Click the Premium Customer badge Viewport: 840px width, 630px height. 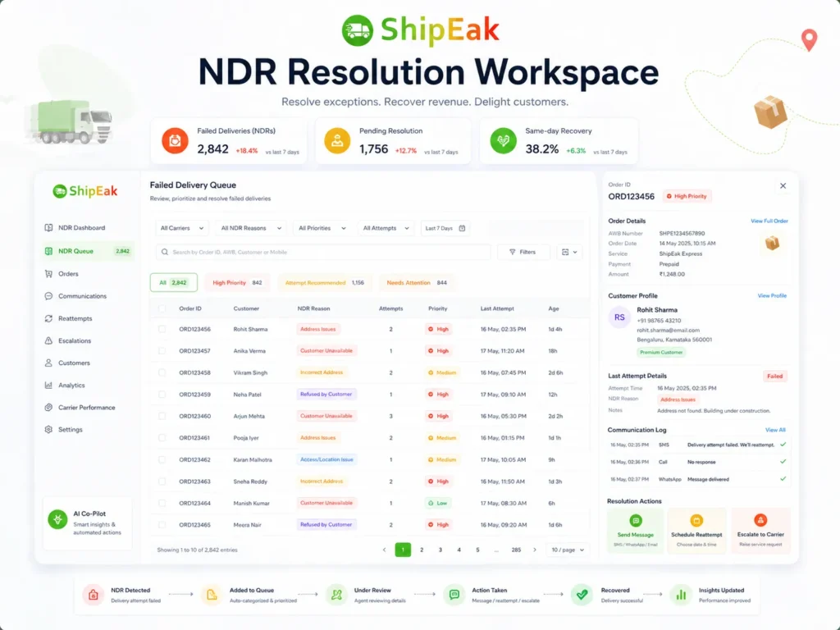[661, 353]
